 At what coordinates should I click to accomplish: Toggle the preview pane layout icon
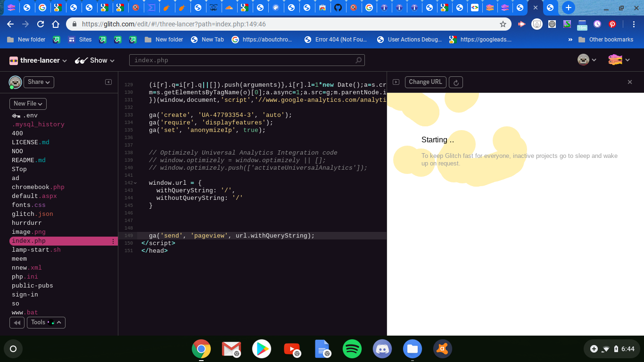396,82
